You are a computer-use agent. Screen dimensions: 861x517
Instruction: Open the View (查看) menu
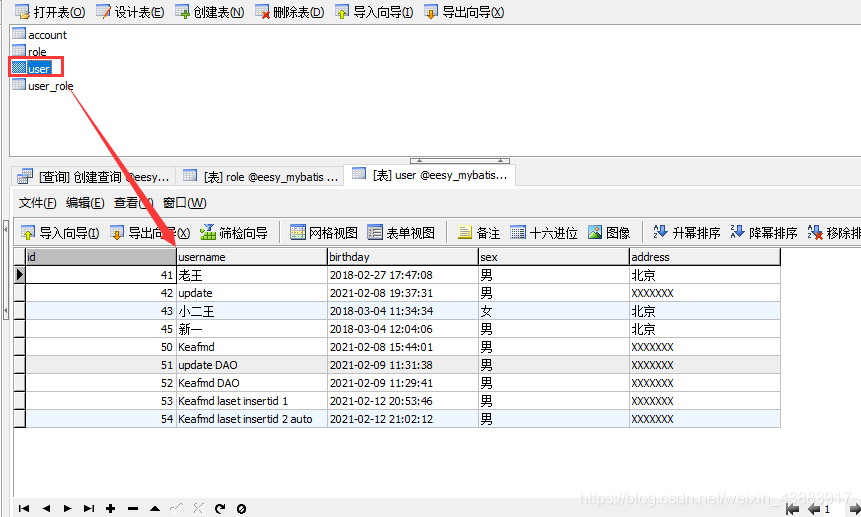(133, 203)
